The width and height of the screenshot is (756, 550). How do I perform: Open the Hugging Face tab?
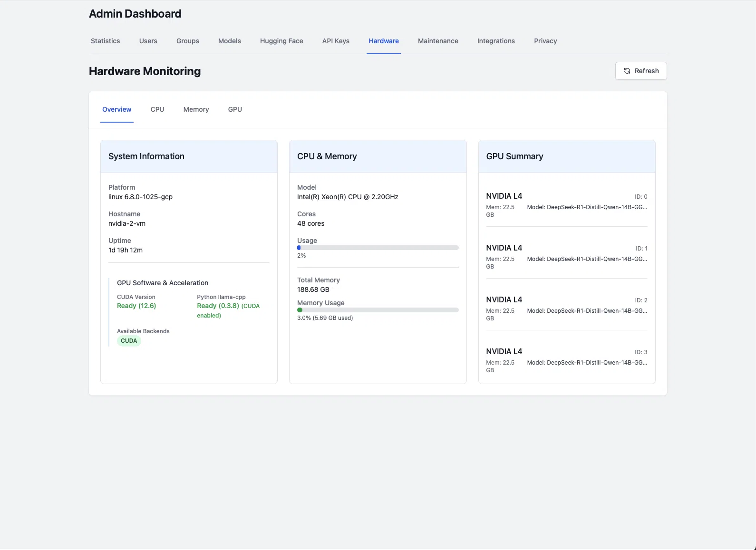click(x=281, y=41)
